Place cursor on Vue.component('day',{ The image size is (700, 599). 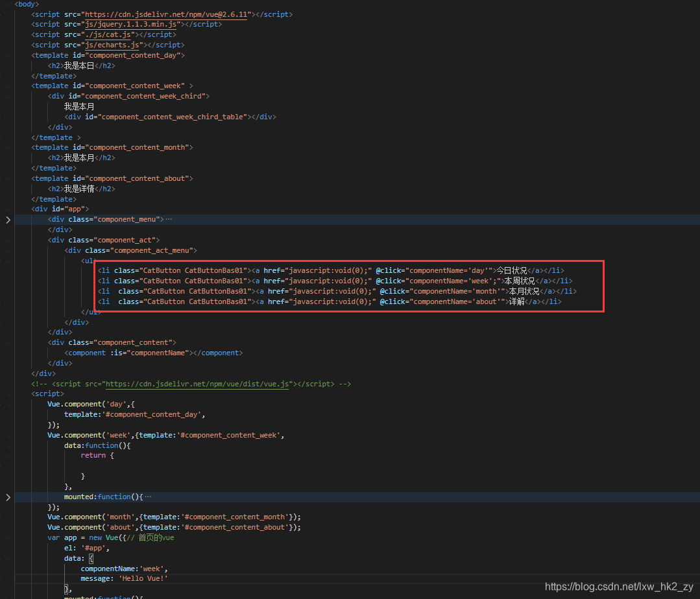click(x=91, y=404)
